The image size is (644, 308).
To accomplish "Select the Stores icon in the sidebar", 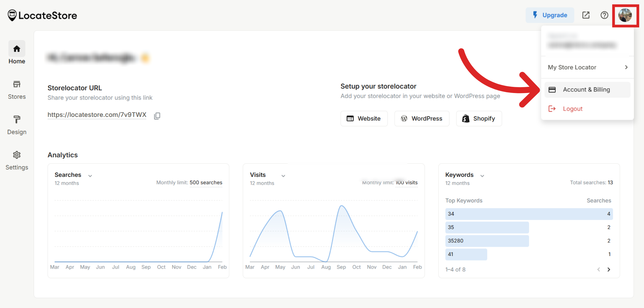I will 17,84.
